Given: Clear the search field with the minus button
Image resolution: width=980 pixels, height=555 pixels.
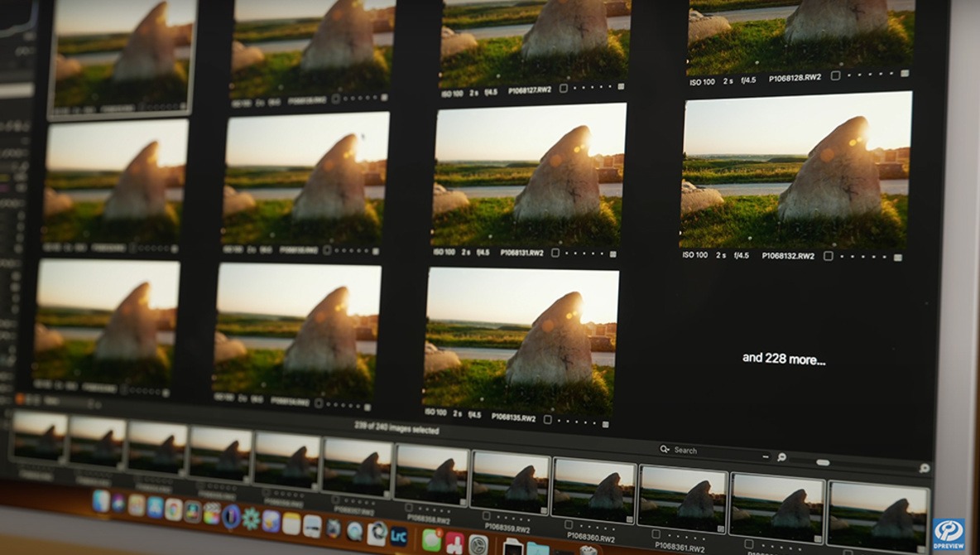Looking at the screenshot, I should click(765, 456).
